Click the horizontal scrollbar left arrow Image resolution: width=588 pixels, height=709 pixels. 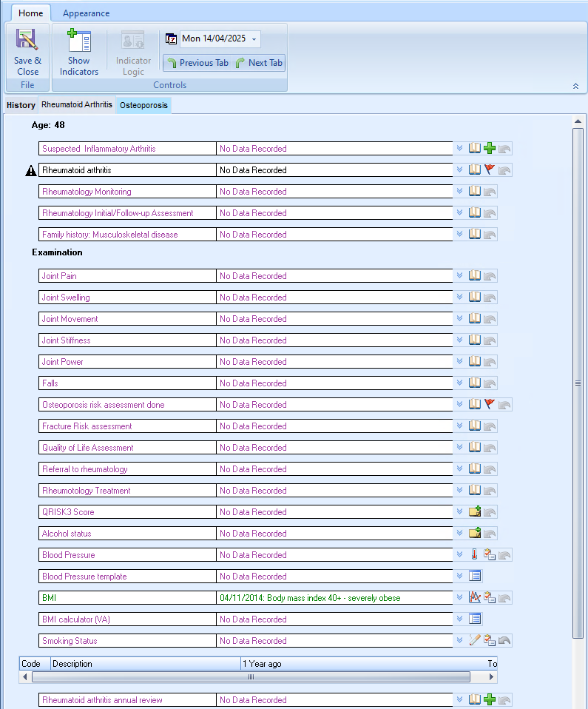pyautogui.click(x=25, y=677)
